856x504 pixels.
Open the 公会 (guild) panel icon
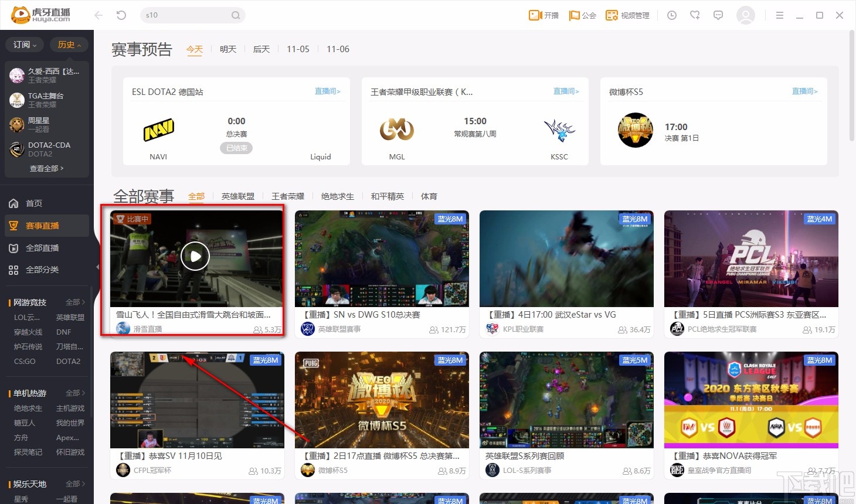pos(573,16)
